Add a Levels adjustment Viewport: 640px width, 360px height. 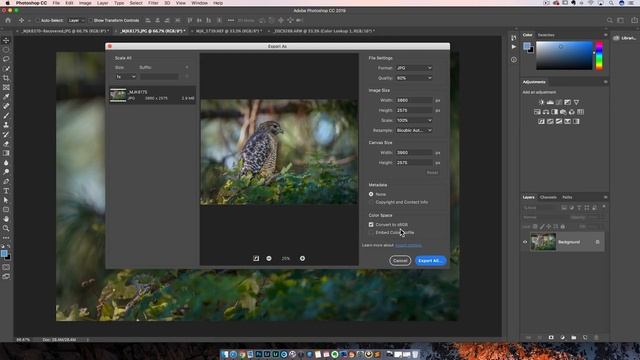pyautogui.click(x=550, y=102)
